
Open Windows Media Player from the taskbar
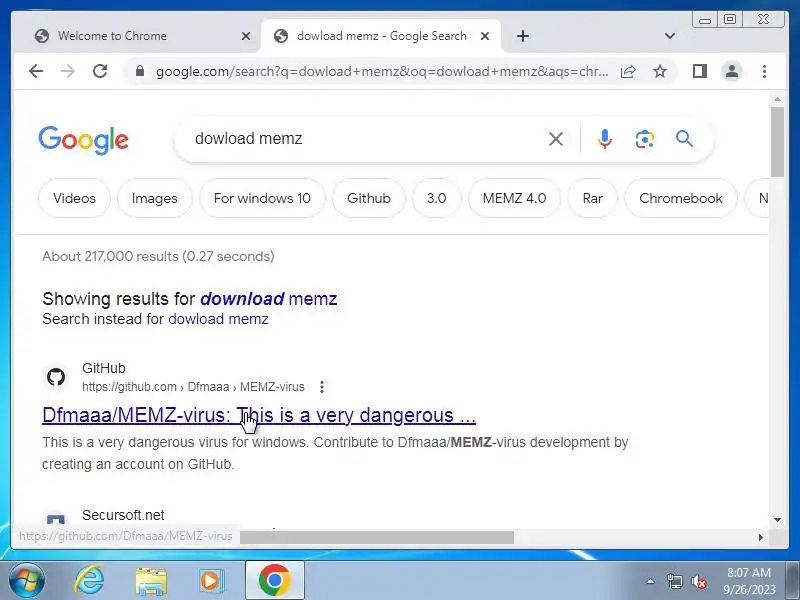211,581
